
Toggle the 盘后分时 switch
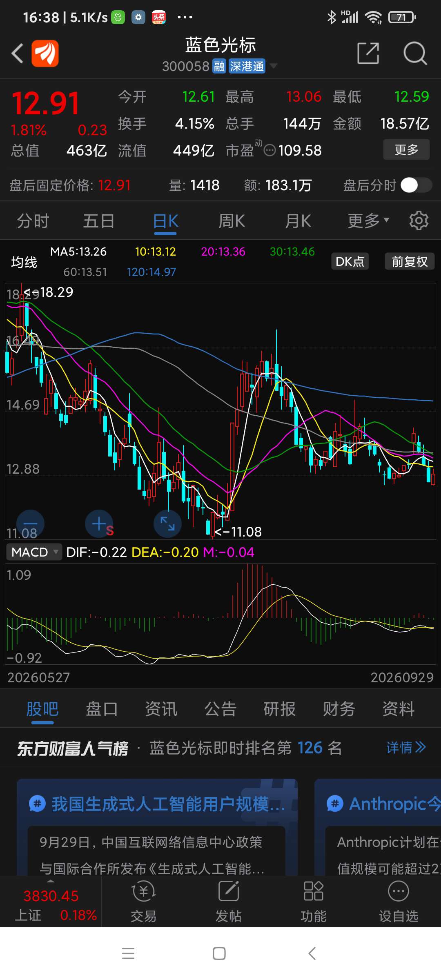coord(416,185)
